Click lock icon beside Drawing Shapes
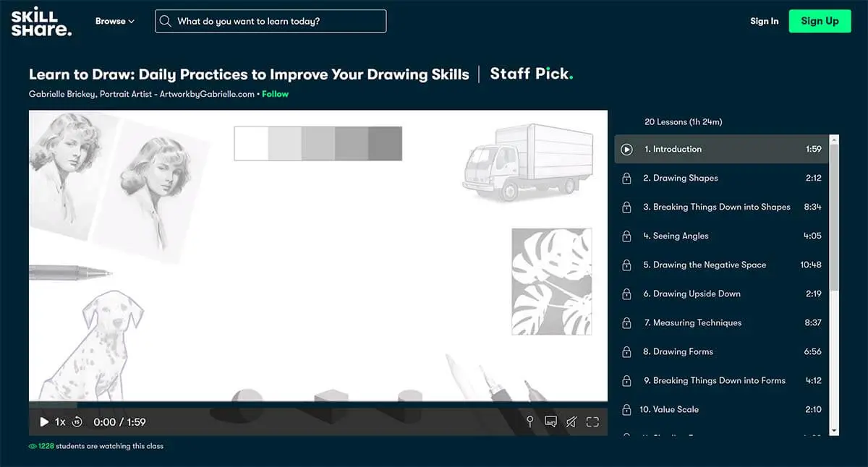 click(x=627, y=178)
